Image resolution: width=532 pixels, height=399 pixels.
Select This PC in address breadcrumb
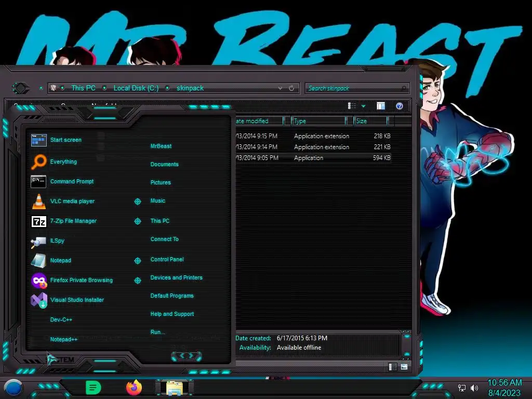click(83, 88)
